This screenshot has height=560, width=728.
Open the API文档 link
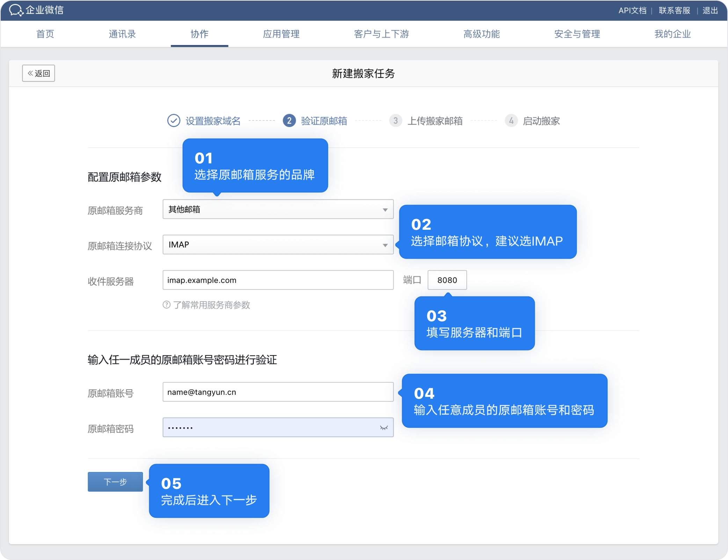[632, 10]
